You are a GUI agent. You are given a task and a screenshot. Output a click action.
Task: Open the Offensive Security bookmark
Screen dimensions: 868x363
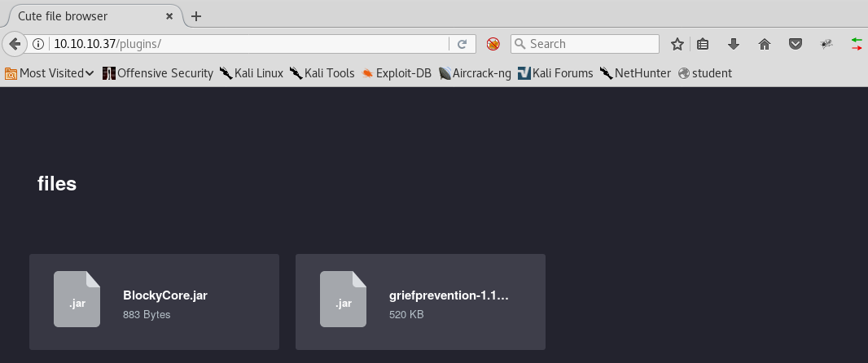point(158,73)
